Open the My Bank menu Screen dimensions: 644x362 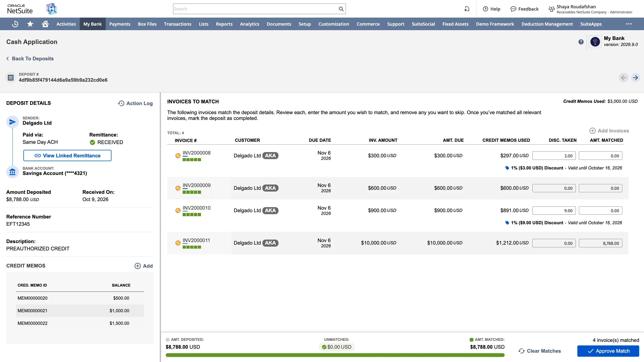(x=93, y=24)
